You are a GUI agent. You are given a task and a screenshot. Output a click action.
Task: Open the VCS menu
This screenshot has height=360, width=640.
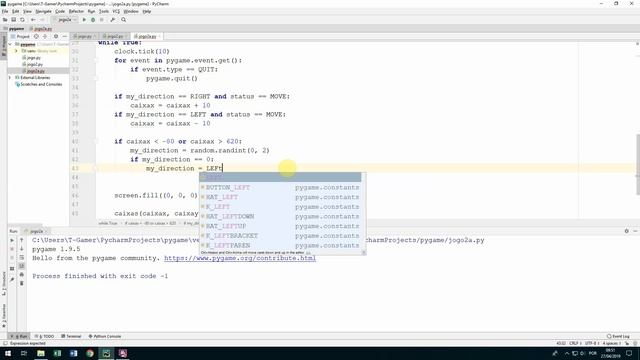(x=116, y=11)
